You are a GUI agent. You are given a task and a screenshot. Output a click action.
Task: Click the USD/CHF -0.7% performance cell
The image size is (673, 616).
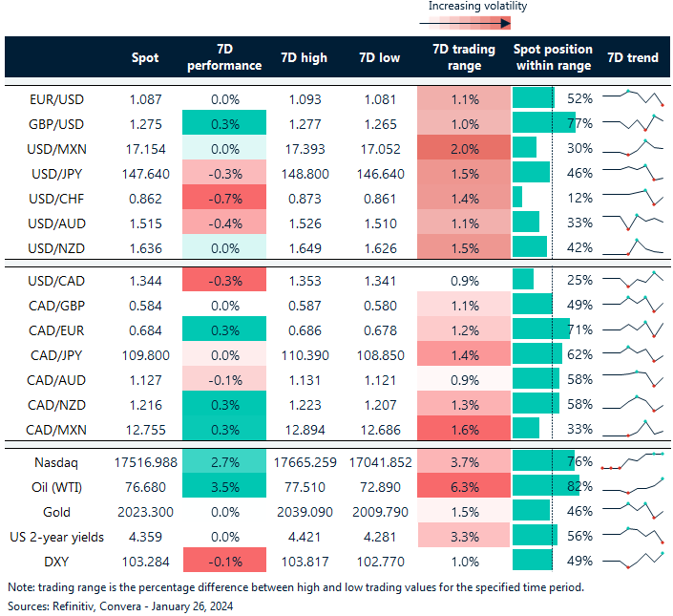coord(224,198)
